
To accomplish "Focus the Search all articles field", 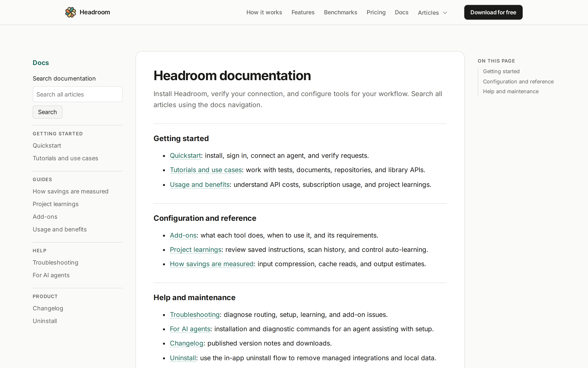I will 78,94.
